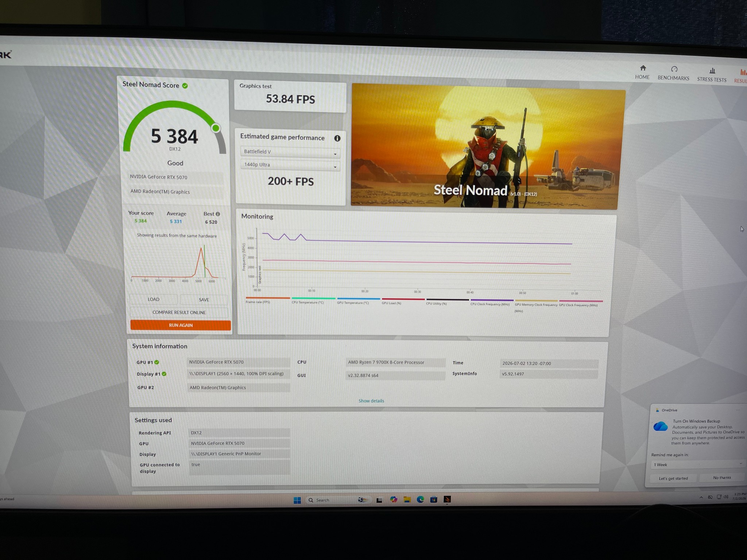The image size is (747, 560).
Task: Click the green check beside GPU #1
Action: tap(157, 362)
